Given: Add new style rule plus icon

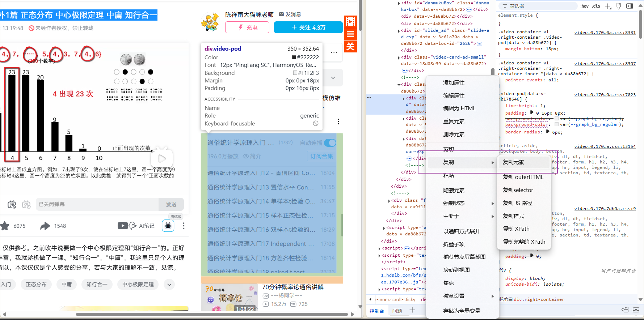Looking at the screenshot, I should (x=608, y=6).
